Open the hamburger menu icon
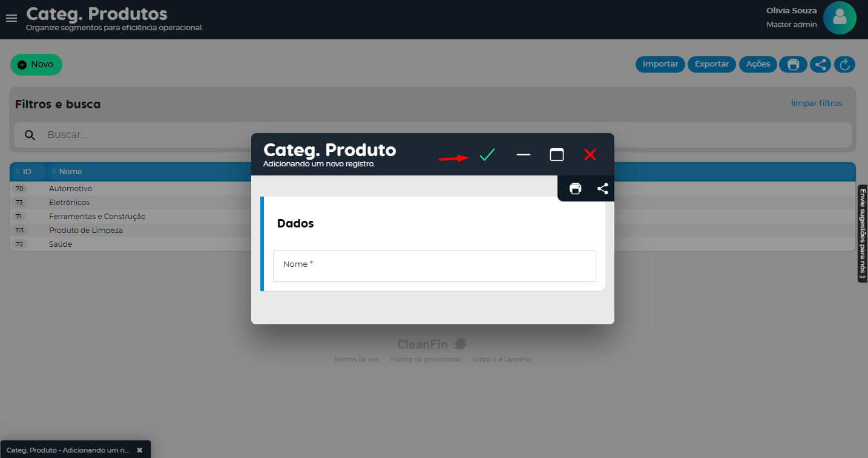The height and width of the screenshot is (458, 868). (12, 18)
